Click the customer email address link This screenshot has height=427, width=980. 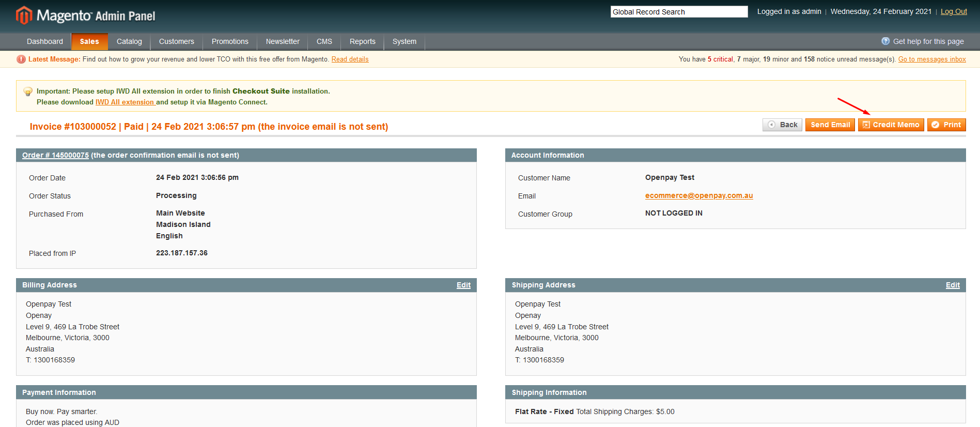[x=698, y=195]
